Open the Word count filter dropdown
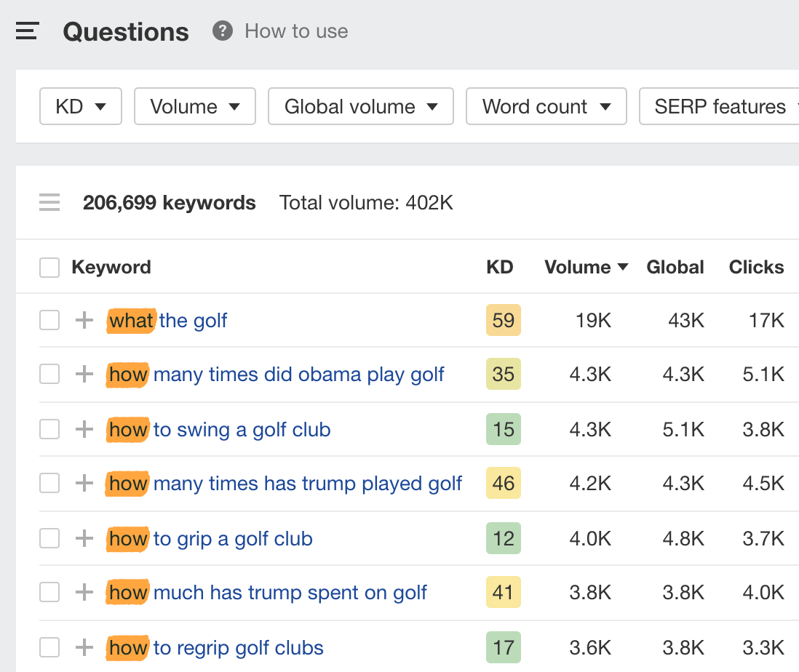The image size is (799, 672). click(546, 107)
